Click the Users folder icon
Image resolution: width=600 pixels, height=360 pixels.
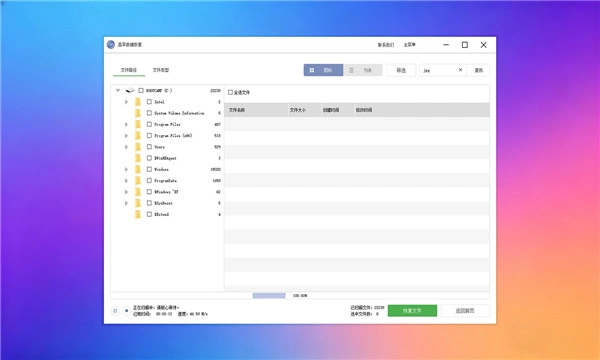(x=138, y=147)
